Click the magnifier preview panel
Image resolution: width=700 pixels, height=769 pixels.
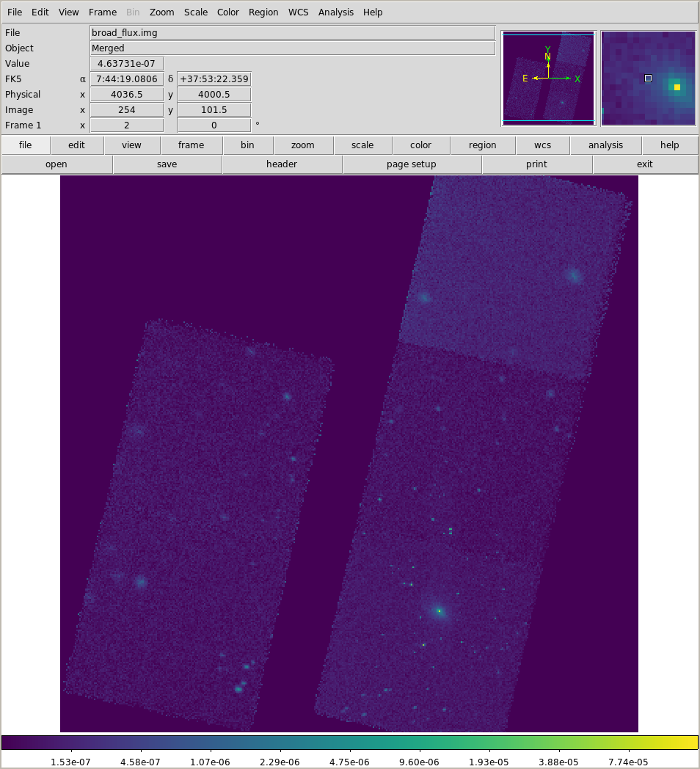(x=648, y=79)
